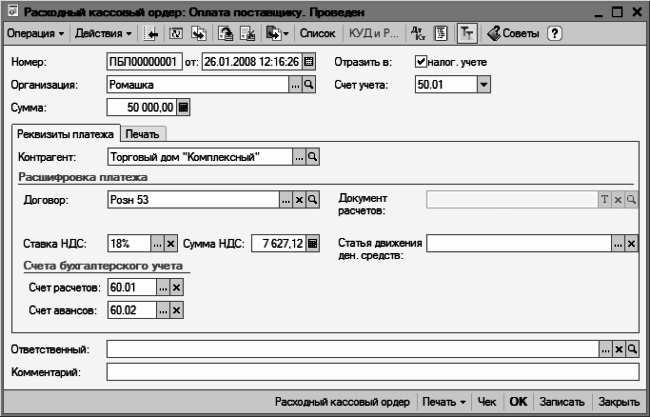Screen dimensions: 650x417
Task: Click the copy document toolbar icon
Action: tap(199, 34)
